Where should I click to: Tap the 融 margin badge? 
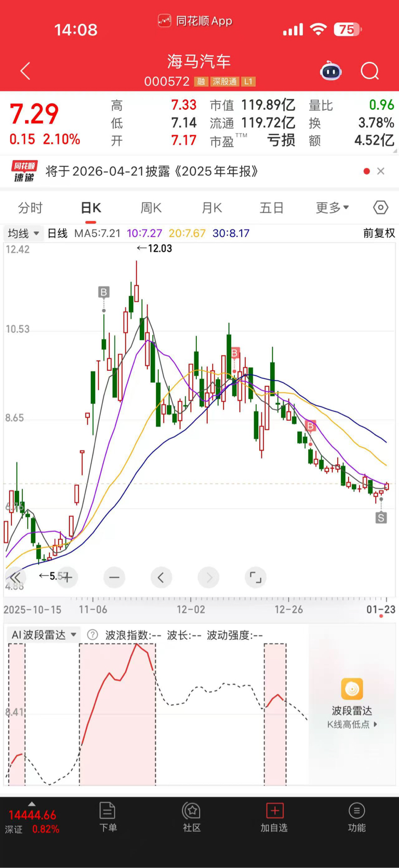click(201, 82)
